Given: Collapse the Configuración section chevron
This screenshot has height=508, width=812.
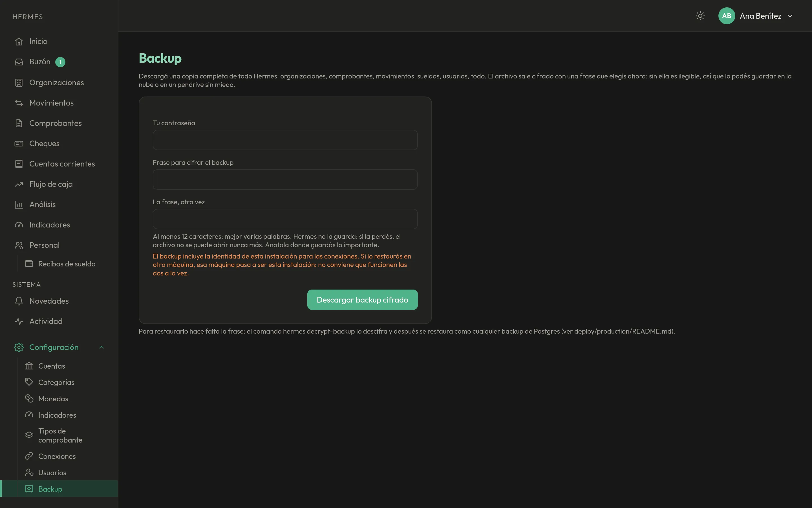Looking at the screenshot, I should (x=102, y=347).
